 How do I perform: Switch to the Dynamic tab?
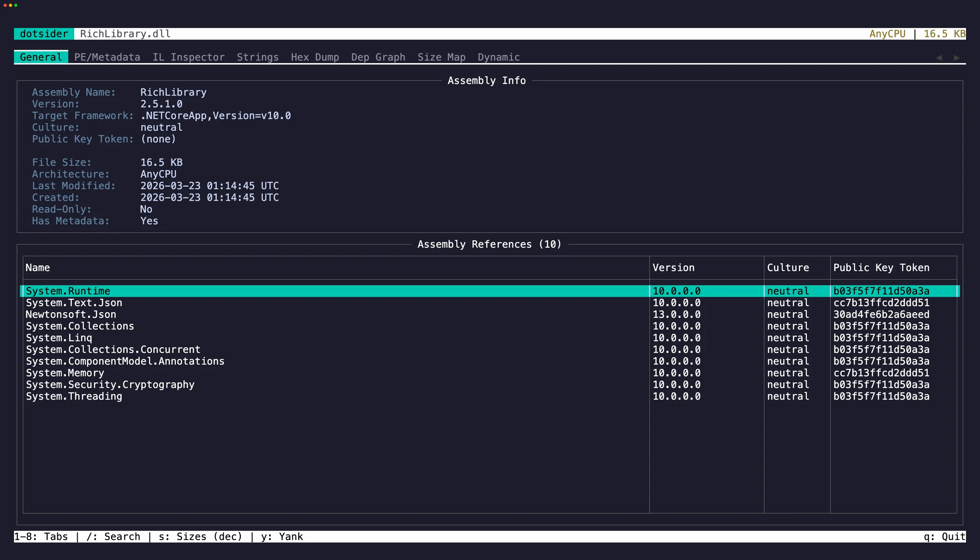[x=498, y=57]
